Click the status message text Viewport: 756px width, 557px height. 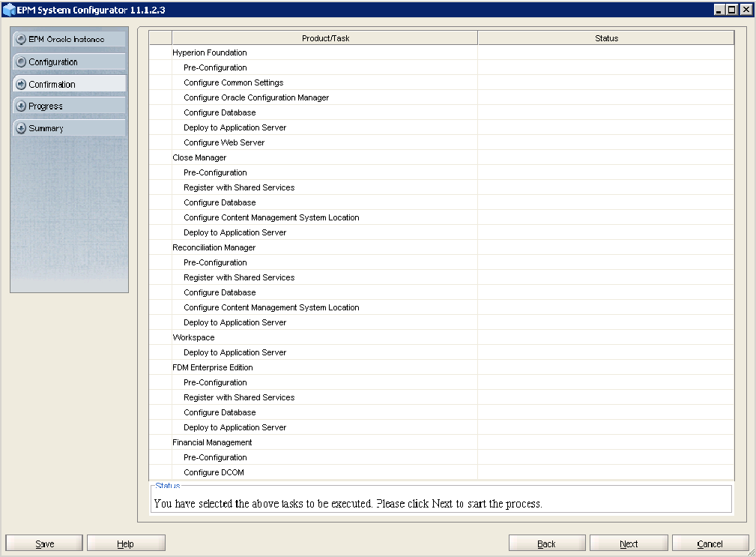[x=348, y=504]
